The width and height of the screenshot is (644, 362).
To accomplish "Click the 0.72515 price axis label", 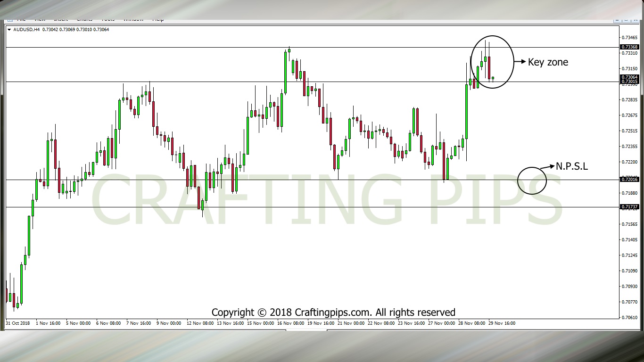I will click(630, 131).
